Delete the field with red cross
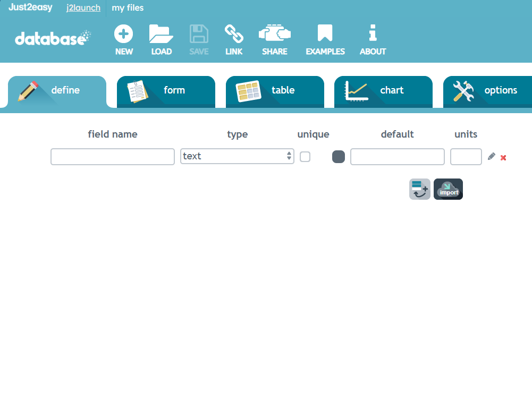 [x=503, y=158]
